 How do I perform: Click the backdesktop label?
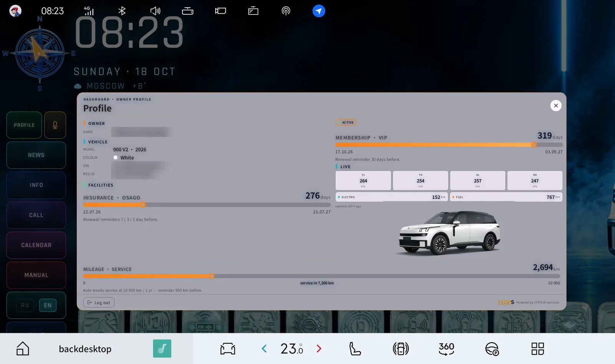[85, 349]
